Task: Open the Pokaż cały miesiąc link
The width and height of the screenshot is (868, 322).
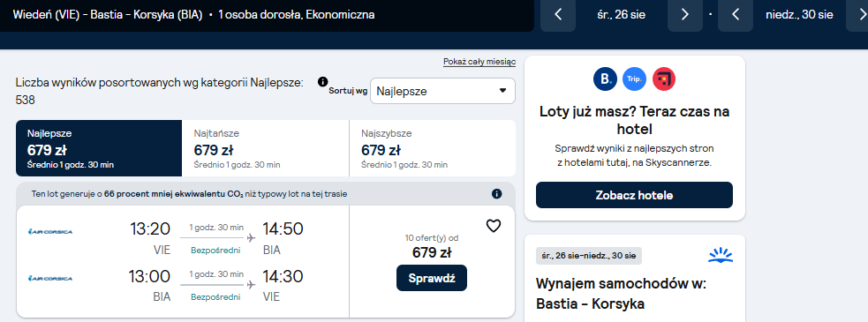Action: pos(479,62)
